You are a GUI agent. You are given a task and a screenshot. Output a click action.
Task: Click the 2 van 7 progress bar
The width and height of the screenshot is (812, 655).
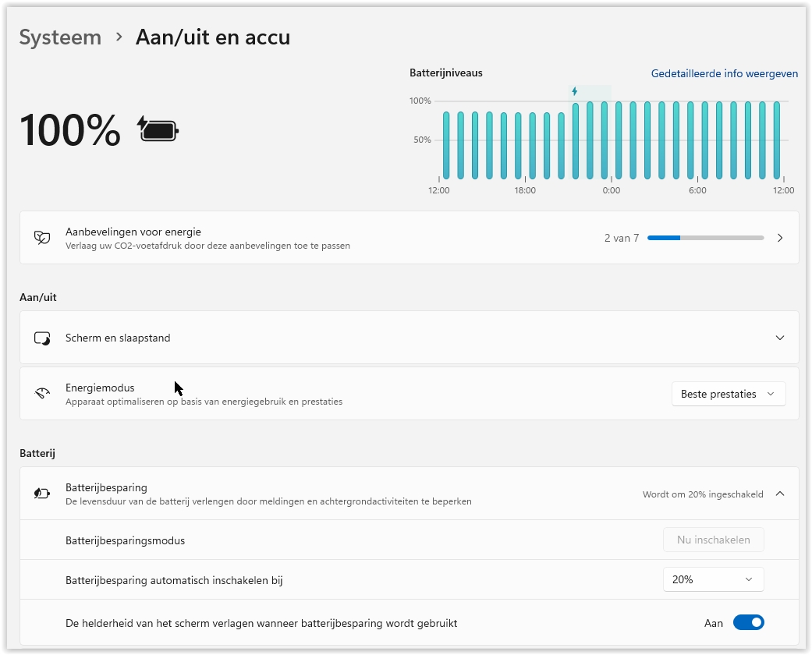pyautogui.click(x=705, y=238)
